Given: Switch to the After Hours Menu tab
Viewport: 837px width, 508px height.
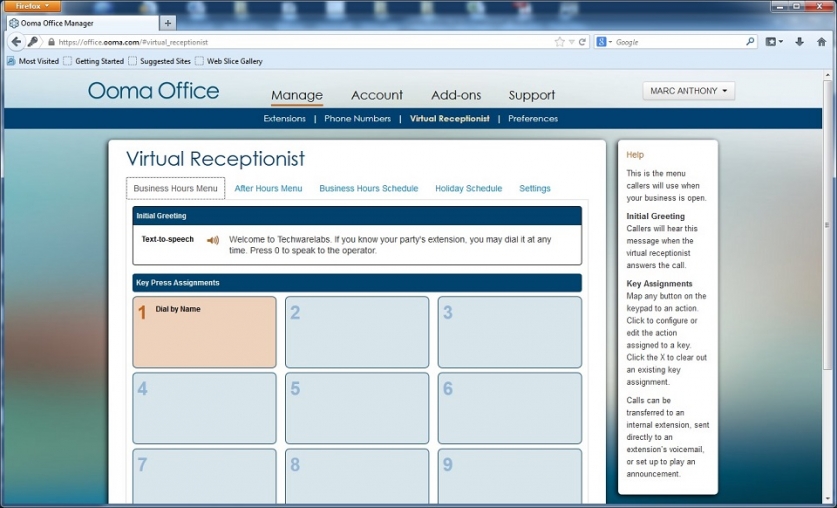Looking at the screenshot, I should pyautogui.click(x=269, y=188).
